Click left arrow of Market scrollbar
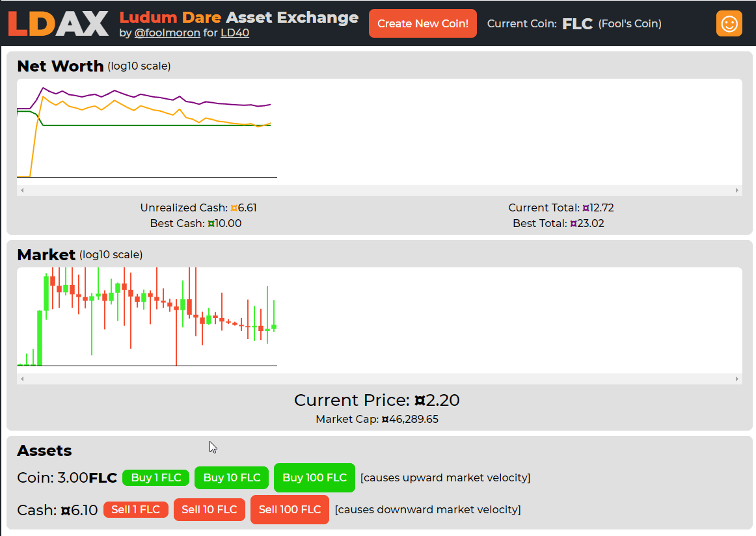This screenshot has width=756, height=536. point(22,379)
